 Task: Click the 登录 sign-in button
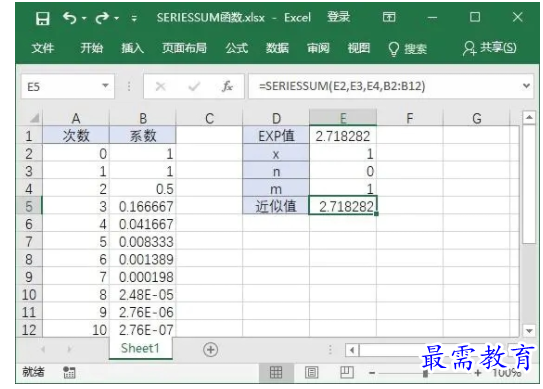pos(338,17)
